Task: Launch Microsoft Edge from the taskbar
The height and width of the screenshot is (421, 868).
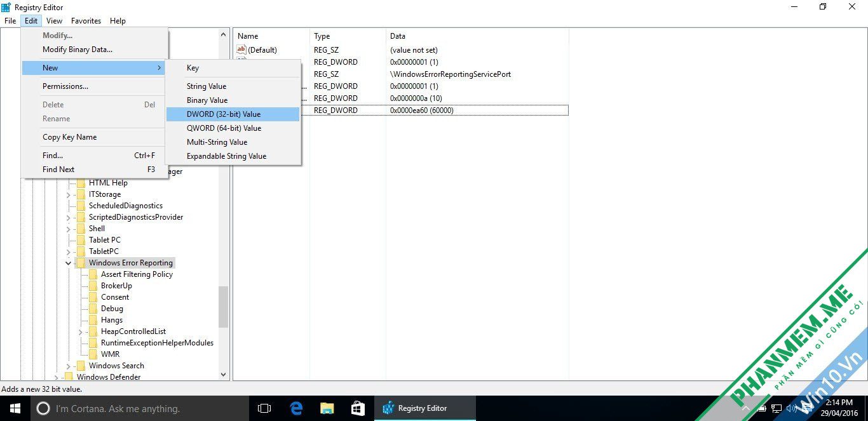Action: (x=295, y=408)
